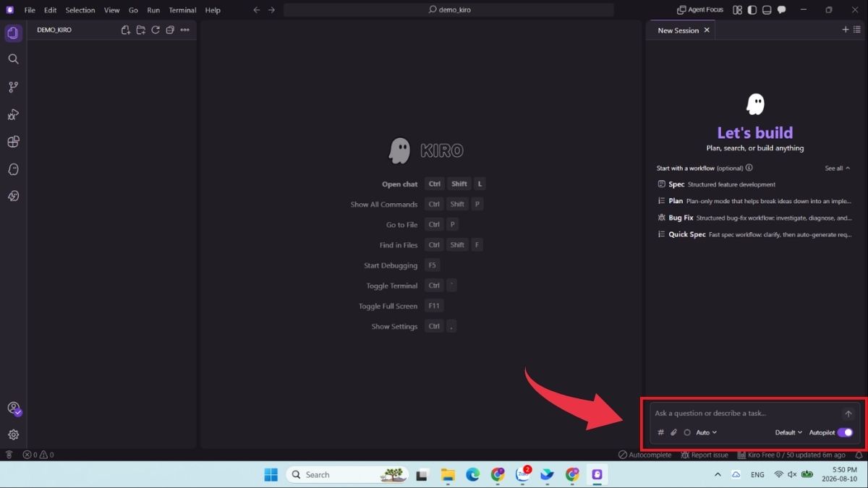Show hidden tray icons chevron
Image resolution: width=868 pixels, height=488 pixels.
[x=718, y=474]
